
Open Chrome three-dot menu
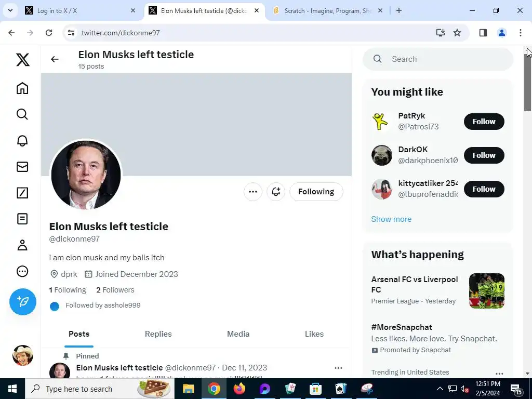(521, 33)
